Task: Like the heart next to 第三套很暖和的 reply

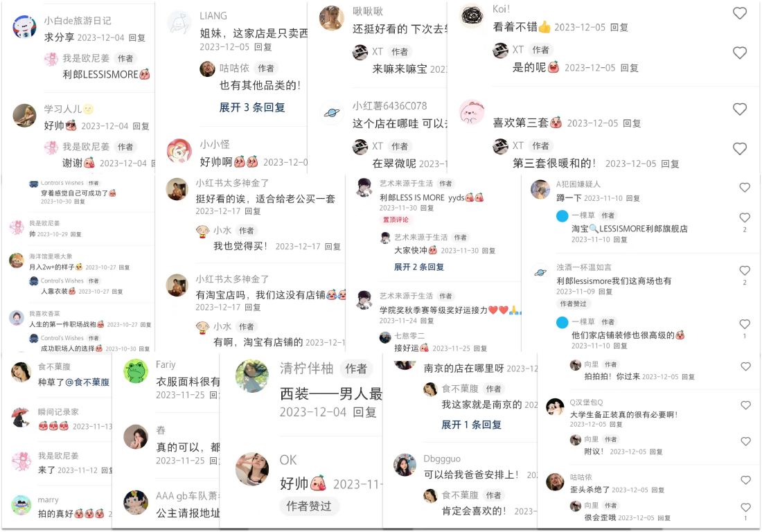Action: 740,149
